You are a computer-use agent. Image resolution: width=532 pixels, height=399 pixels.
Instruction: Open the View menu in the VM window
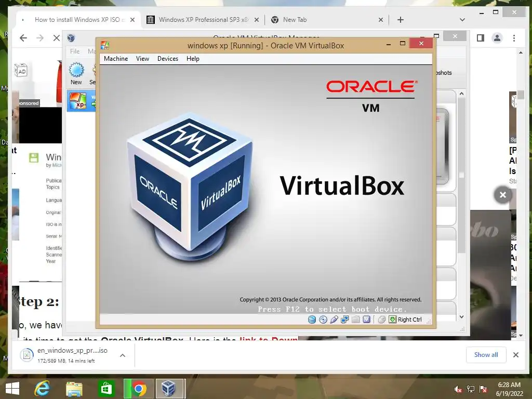point(142,59)
